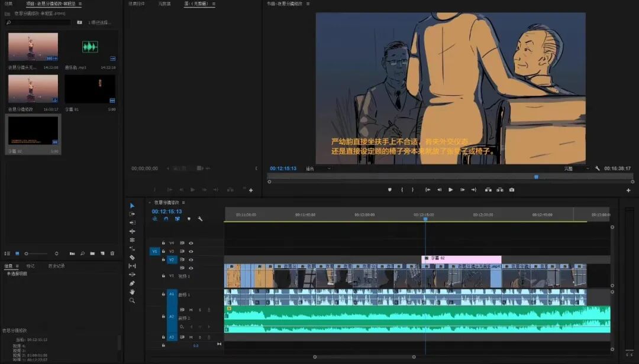The height and width of the screenshot is (364, 639).
Task: Switch to the Effect Controls tab
Action: (x=137, y=4)
